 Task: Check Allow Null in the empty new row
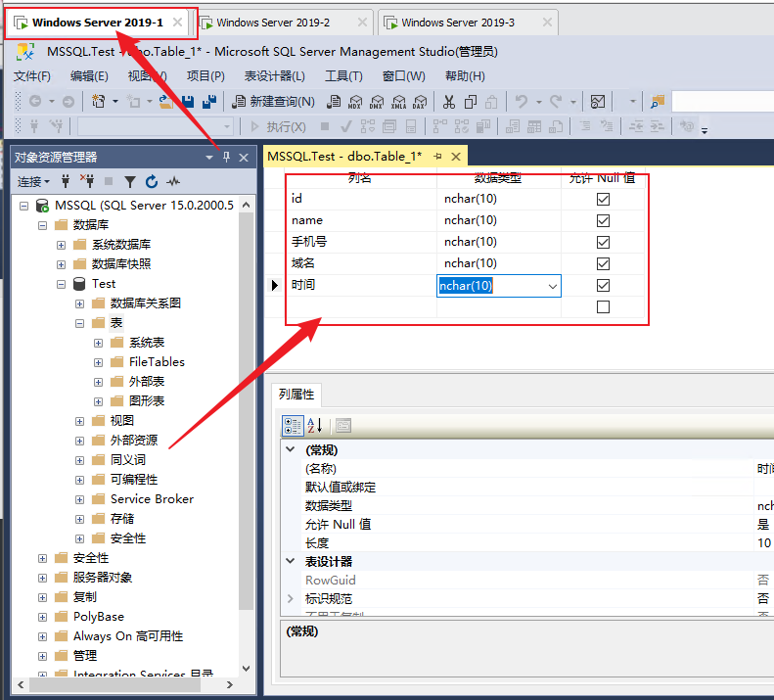pyautogui.click(x=603, y=306)
